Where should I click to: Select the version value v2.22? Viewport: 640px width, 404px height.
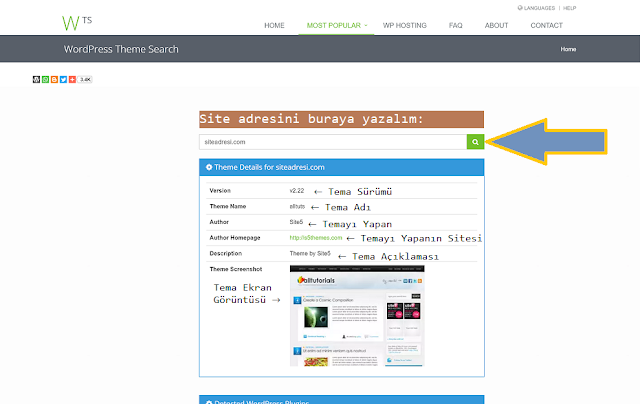(297, 191)
